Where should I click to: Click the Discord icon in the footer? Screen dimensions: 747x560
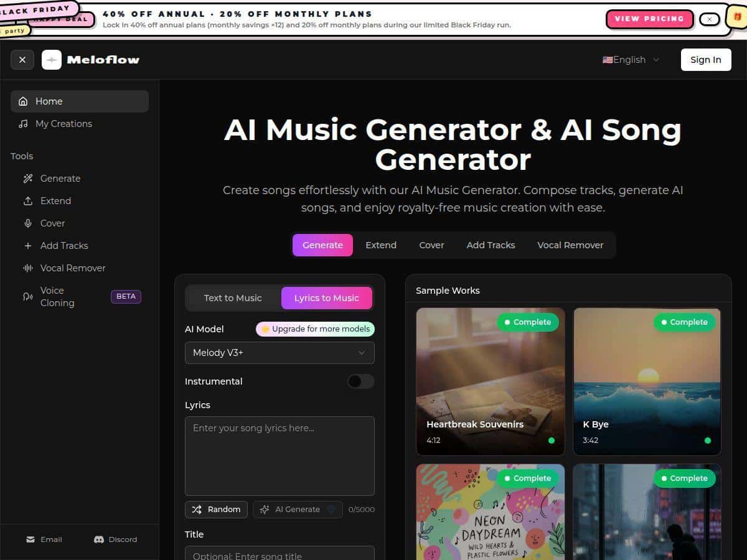[98, 539]
